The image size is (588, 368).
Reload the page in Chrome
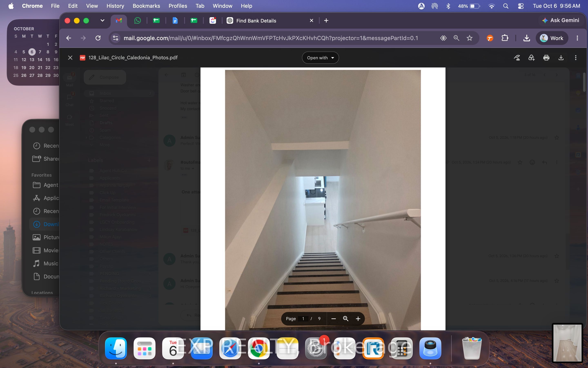pos(98,38)
